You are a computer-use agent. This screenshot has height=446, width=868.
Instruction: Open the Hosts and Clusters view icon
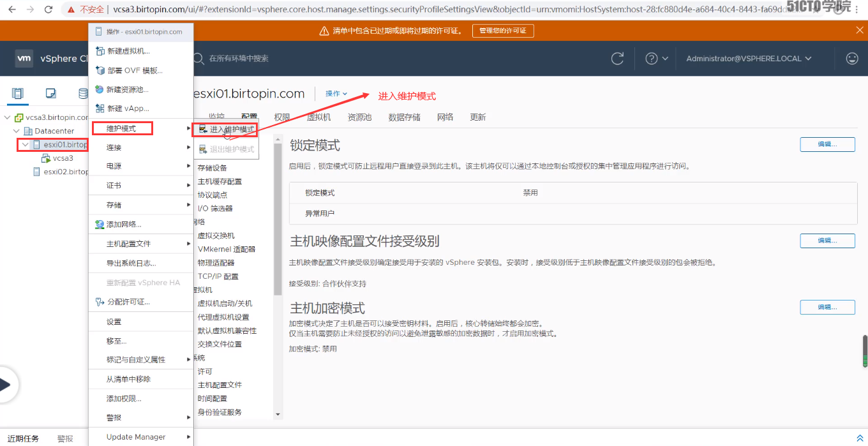(18, 94)
